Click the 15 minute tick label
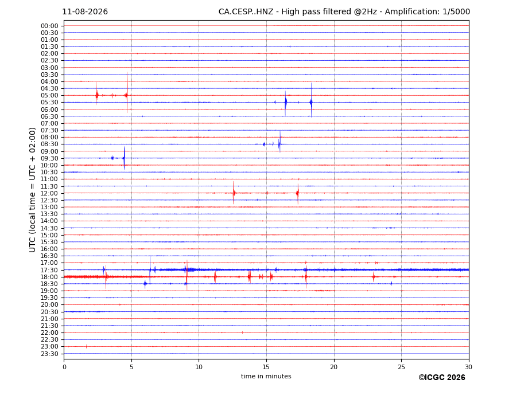 click(x=266, y=367)
